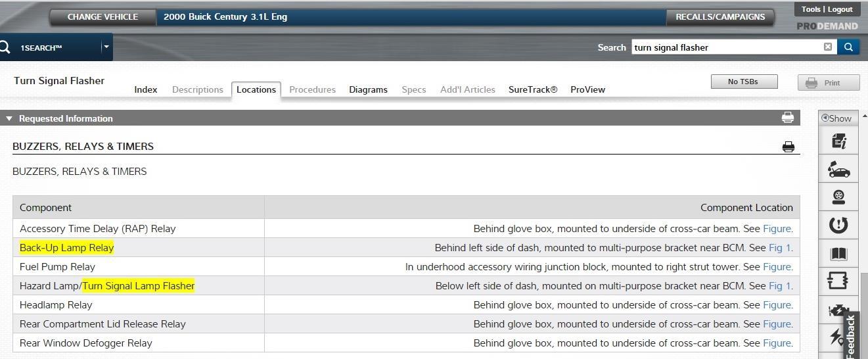Open the document info sidebar icon
The width and height of the screenshot is (868, 359).
click(x=838, y=141)
